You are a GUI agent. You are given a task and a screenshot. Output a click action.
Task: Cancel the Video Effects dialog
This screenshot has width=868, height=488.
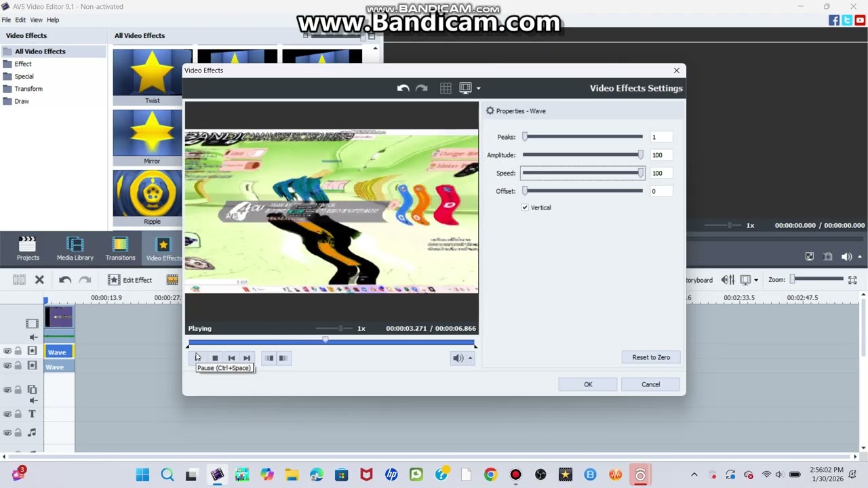[650, 384]
